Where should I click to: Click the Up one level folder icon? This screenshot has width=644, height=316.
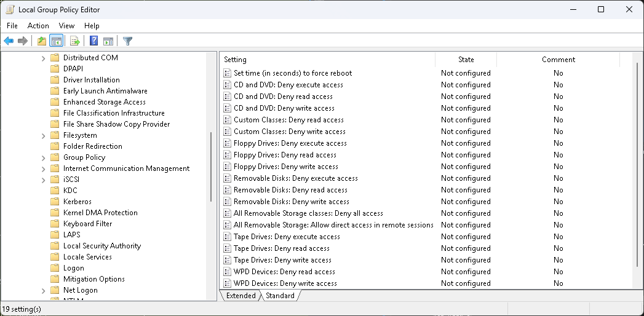[41, 41]
